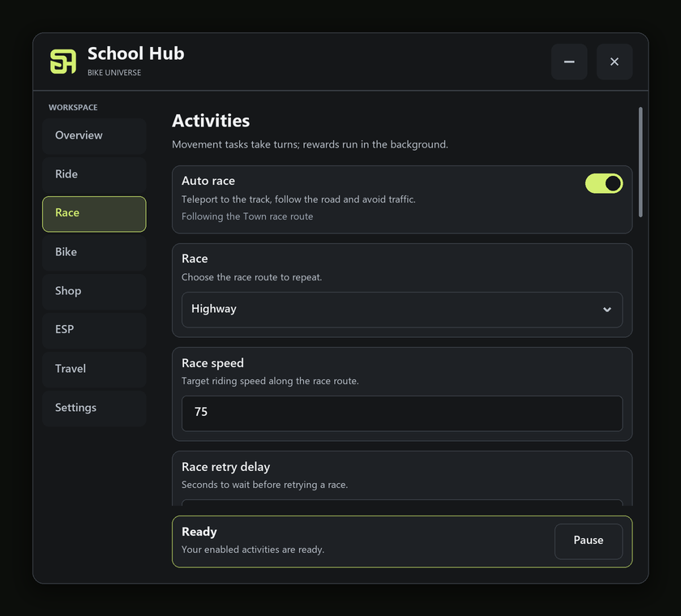The image size is (681, 616).
Task: Click the 'Auto race' label
Action: (208, 181)
